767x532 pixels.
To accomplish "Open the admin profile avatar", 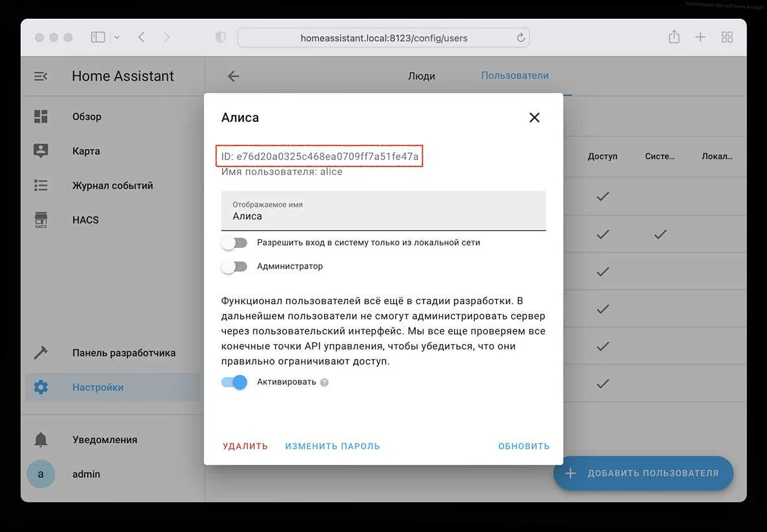I will (x=41, y=474).
